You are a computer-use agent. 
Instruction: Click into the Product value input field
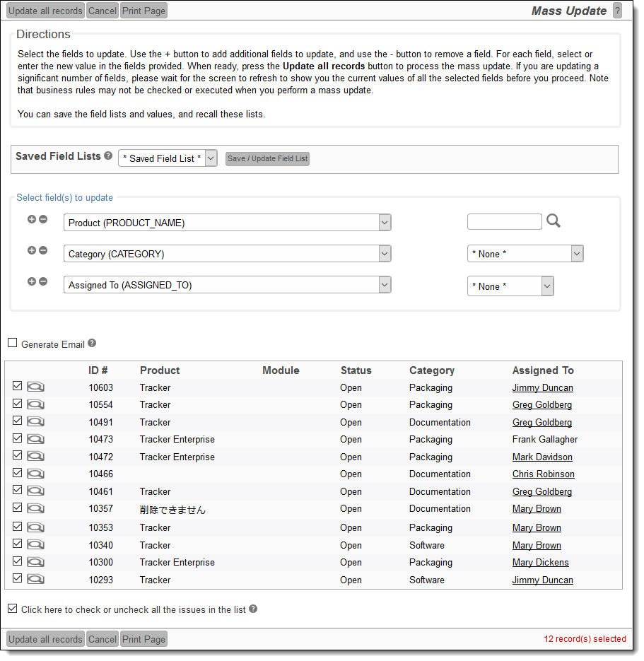pos(505,221)
